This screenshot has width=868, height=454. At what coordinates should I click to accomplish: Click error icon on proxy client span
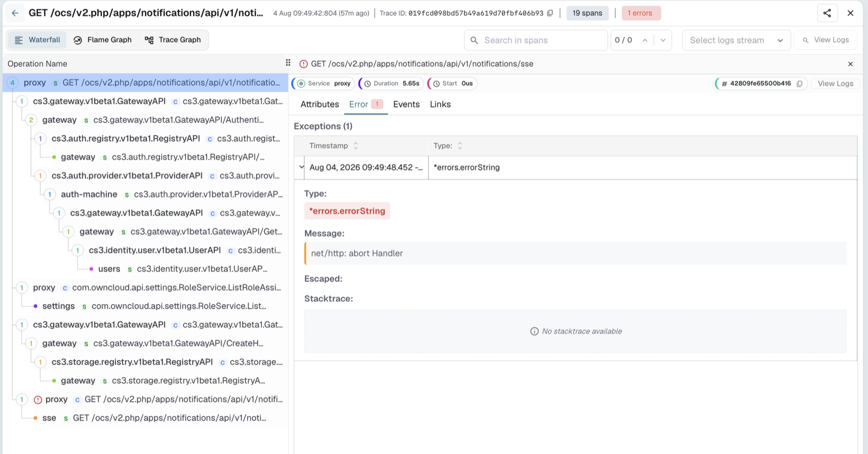point(38,400)
